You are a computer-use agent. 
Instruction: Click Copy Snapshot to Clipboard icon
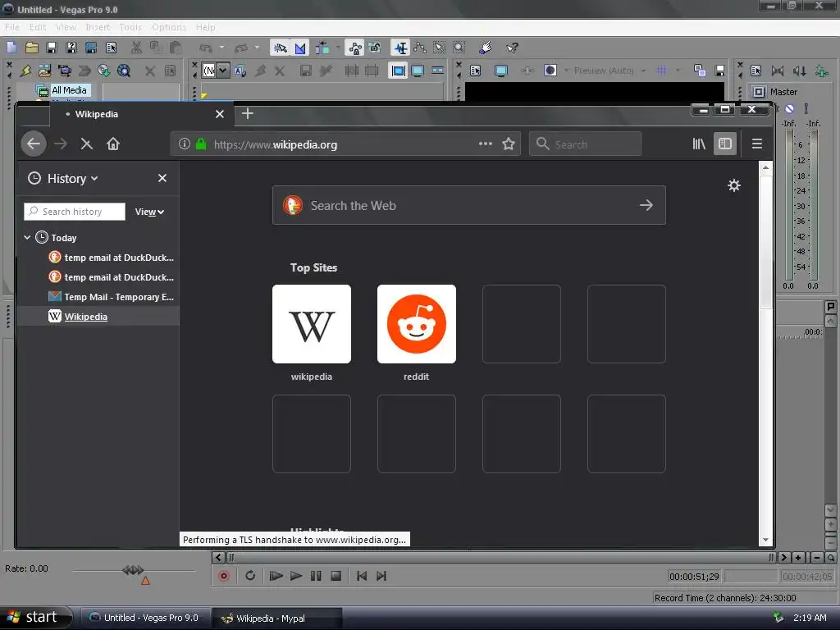(x=700, y=71)
